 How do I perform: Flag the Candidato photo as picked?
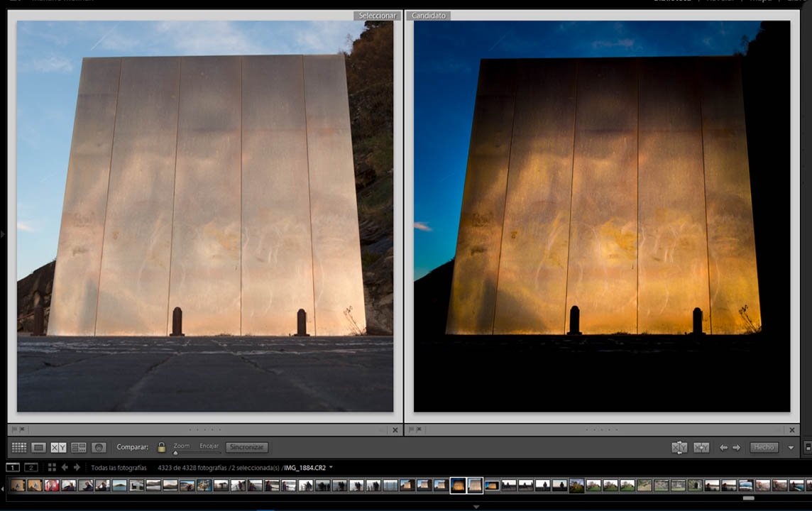(411, 429)
